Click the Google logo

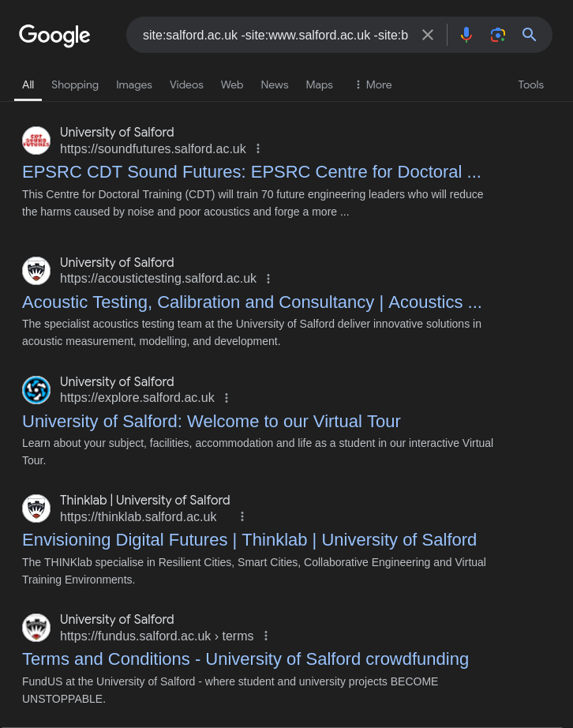click(x=54, y=35)
